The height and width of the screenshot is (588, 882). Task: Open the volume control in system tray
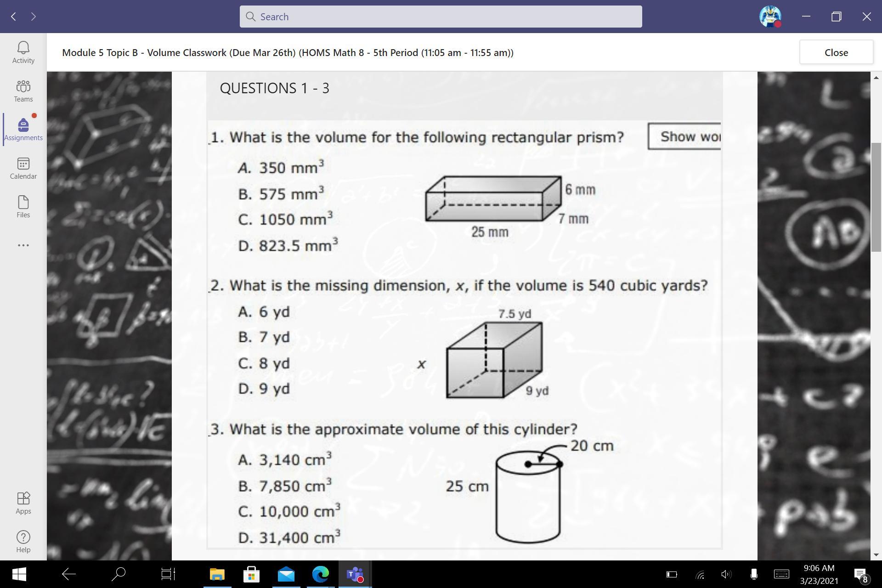pos(726,574)
